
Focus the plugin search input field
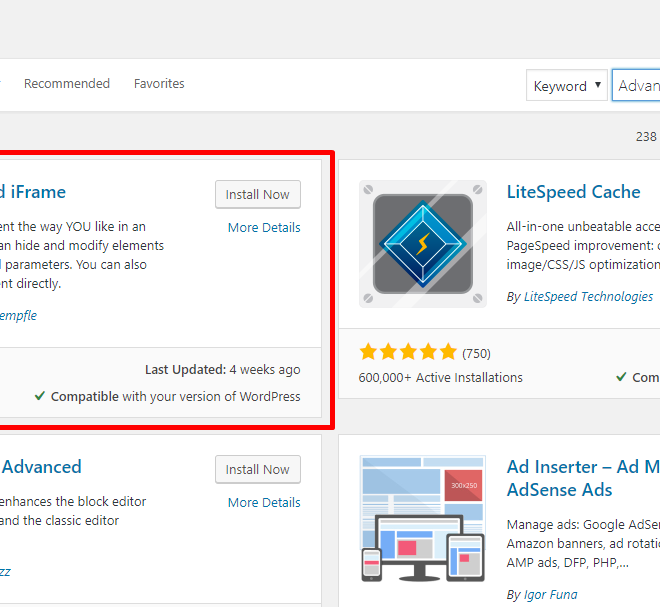[x=636, y=85]
